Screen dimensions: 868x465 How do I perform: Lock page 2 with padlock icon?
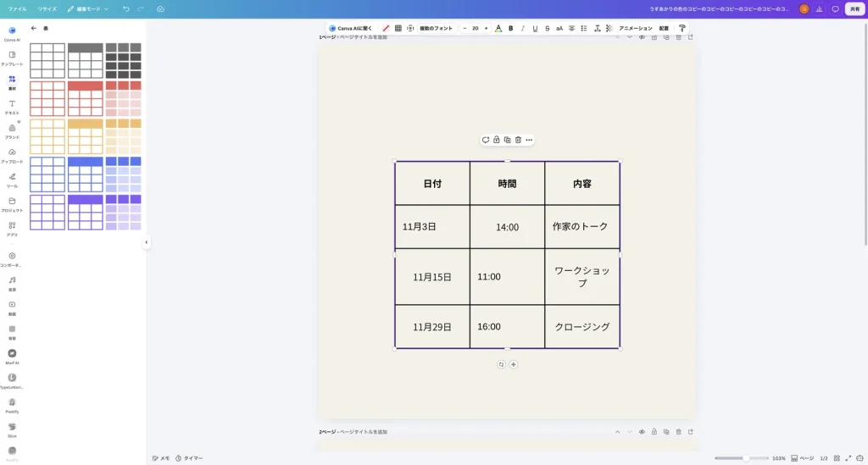[x=654, y=432]
